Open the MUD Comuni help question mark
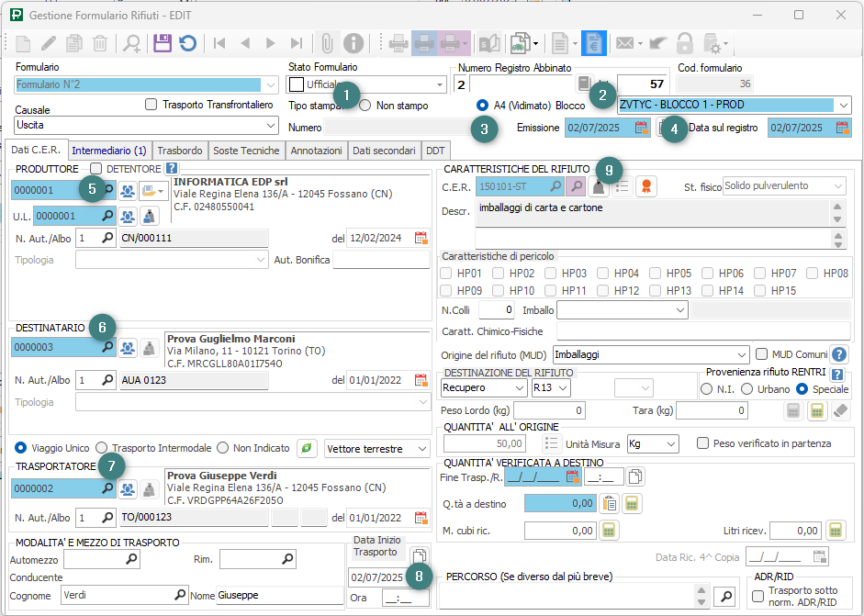Viewport: 864px width, 616px height. click(x=838, y=354)
